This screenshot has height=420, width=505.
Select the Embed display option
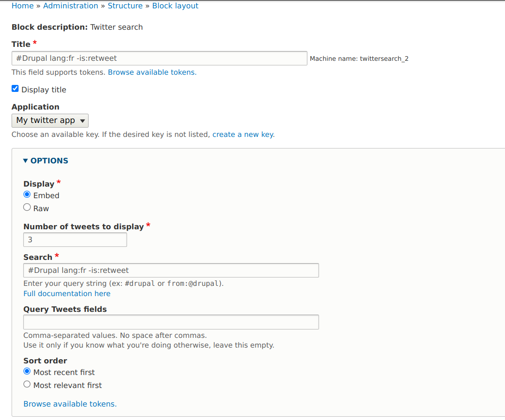(x=27, y=195)
